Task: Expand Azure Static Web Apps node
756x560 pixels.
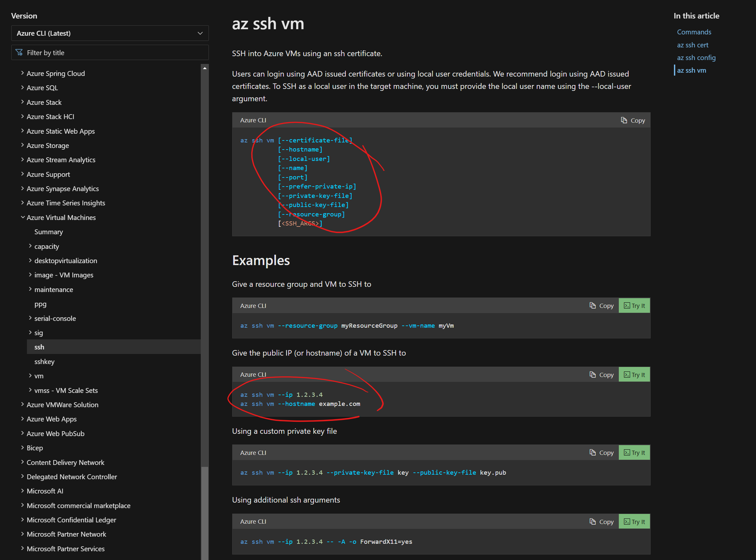Action: pyautogui.click(x=22, y=130)
